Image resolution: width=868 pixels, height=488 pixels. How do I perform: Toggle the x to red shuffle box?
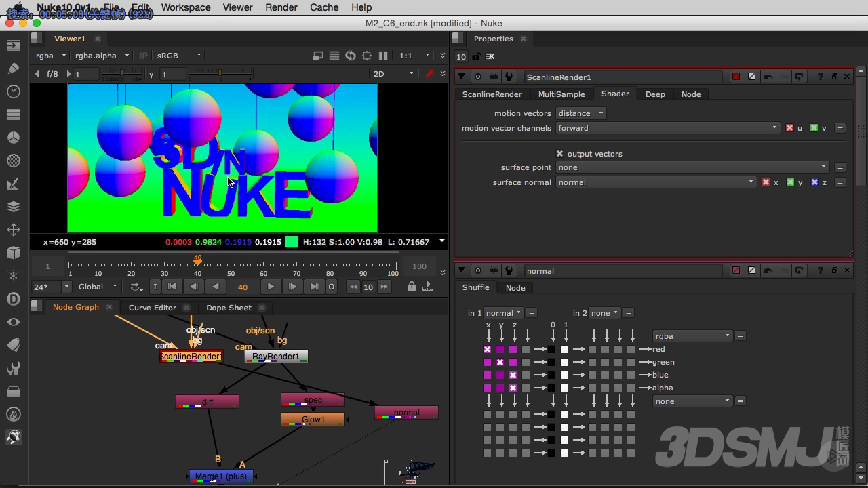(487, 350)
